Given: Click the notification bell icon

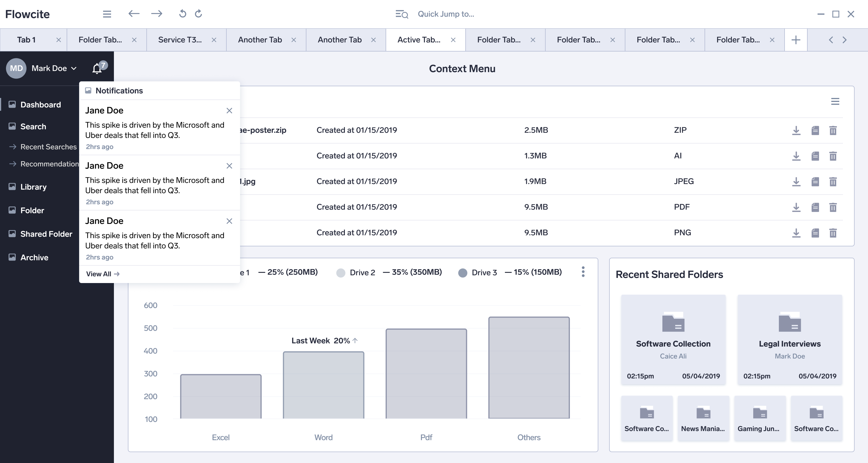Looking at the screenshot, I should (97, 68).
